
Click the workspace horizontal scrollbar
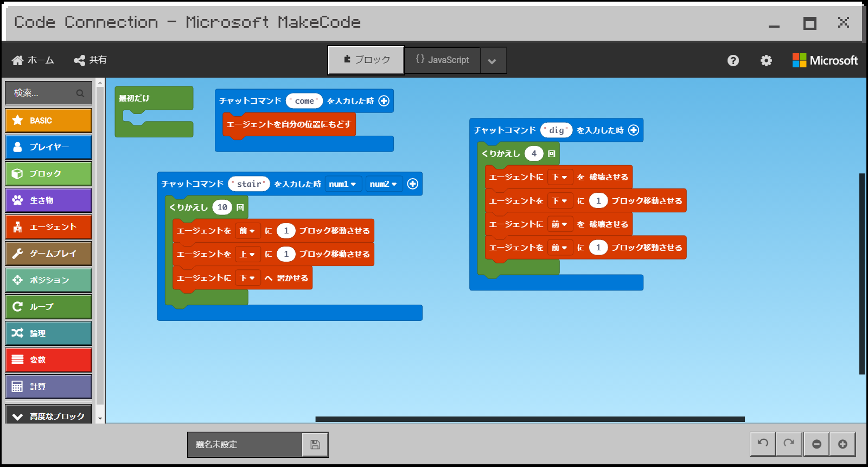pyautogui.click(x=530, y=419)
